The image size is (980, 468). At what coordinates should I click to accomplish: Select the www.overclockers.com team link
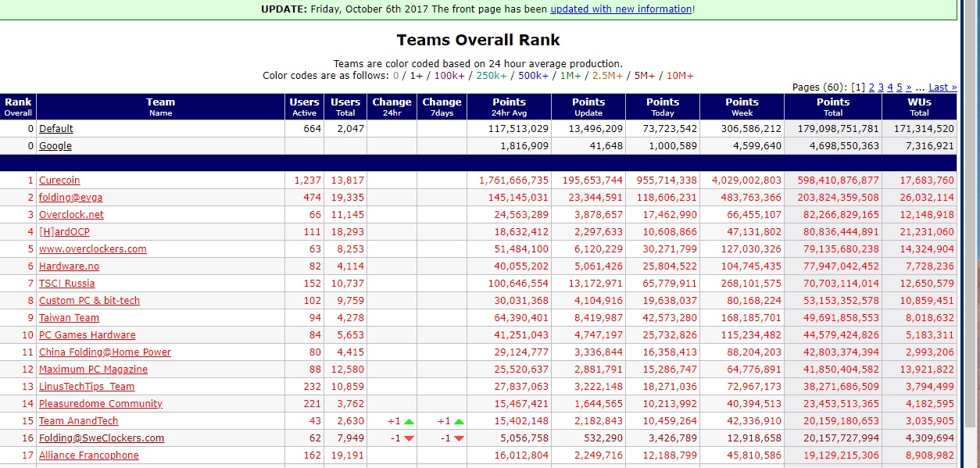point(93,249)
